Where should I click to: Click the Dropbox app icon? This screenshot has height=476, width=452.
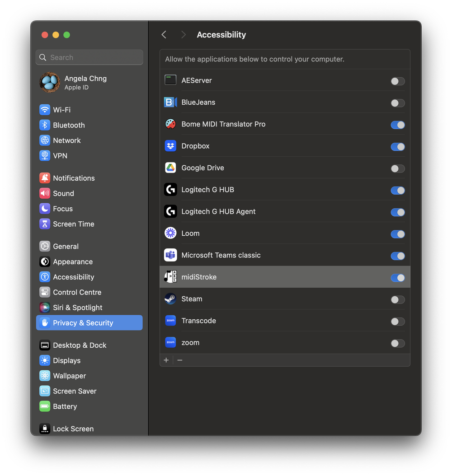170,146
